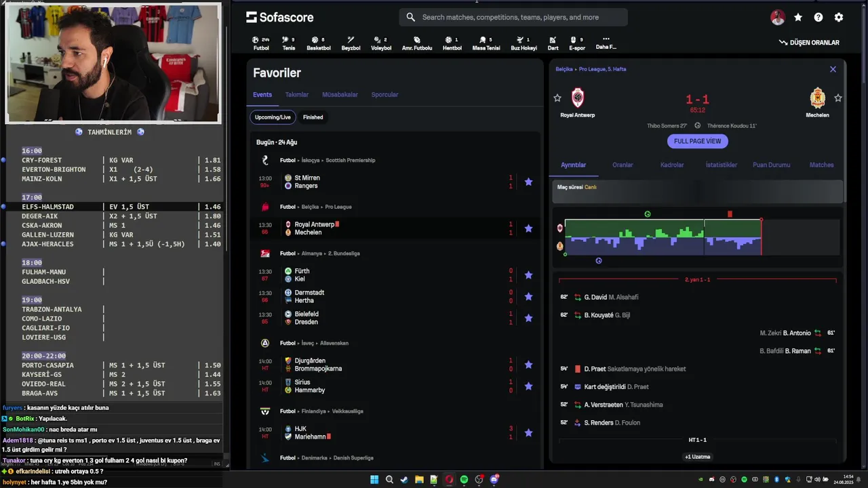Open the Amr. Futbolu category
Screen dimensions: 868x488
[417, 43]
